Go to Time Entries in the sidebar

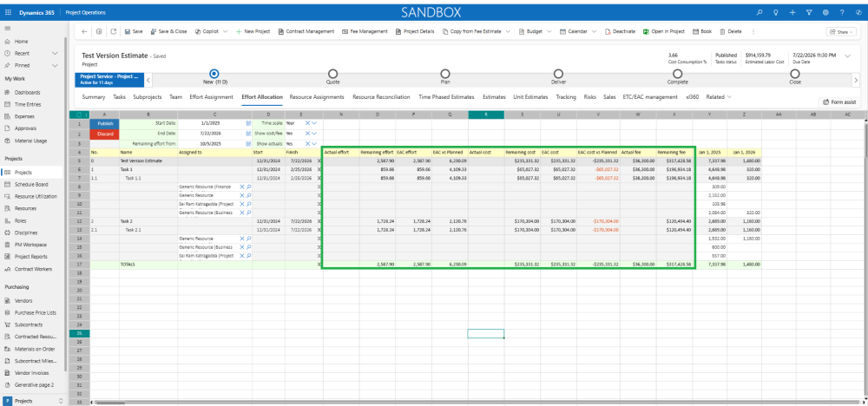pos(28,105)
